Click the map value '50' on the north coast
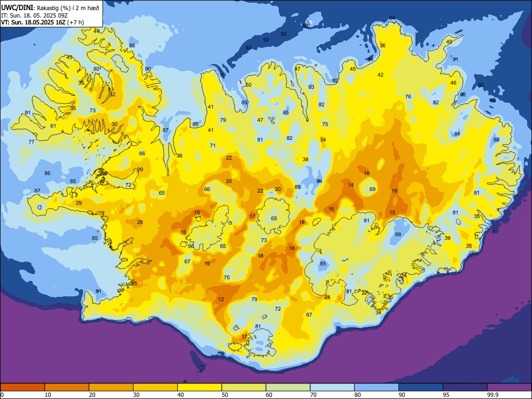 pyautogui.click(x=248, y=85)
